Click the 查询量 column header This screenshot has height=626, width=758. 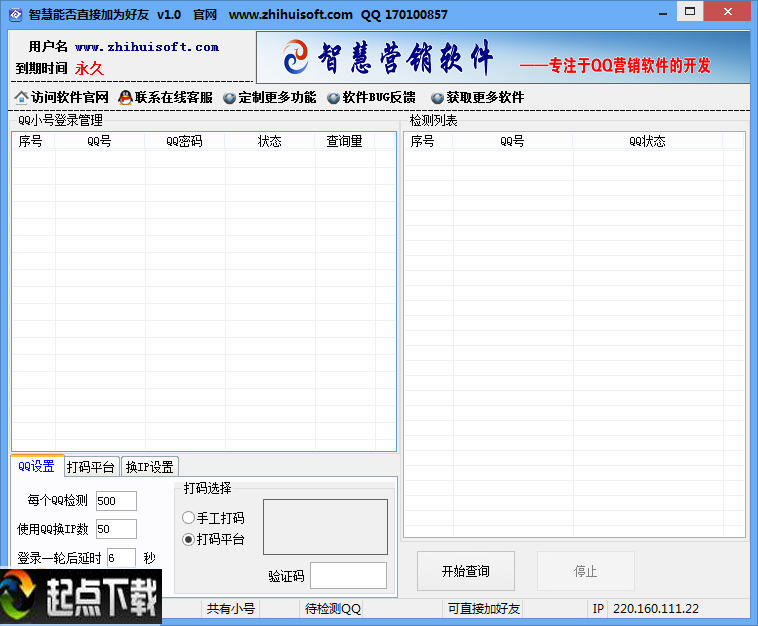tap(345, 141)
